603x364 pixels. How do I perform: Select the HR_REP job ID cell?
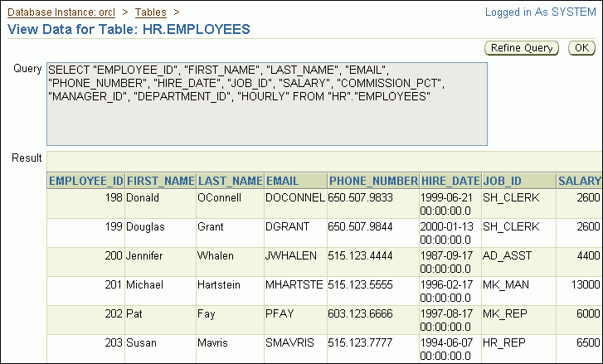(x=504, y=343)
